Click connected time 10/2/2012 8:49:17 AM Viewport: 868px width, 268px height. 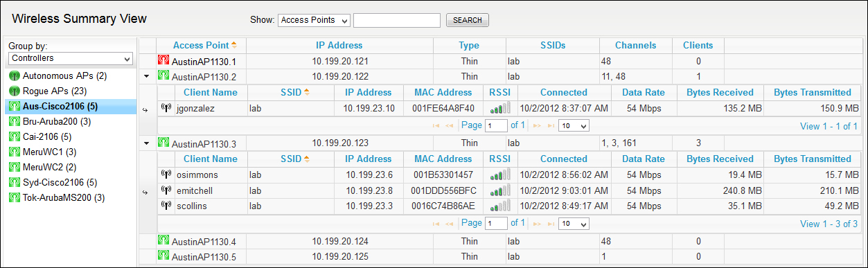(x=564, y=206)
